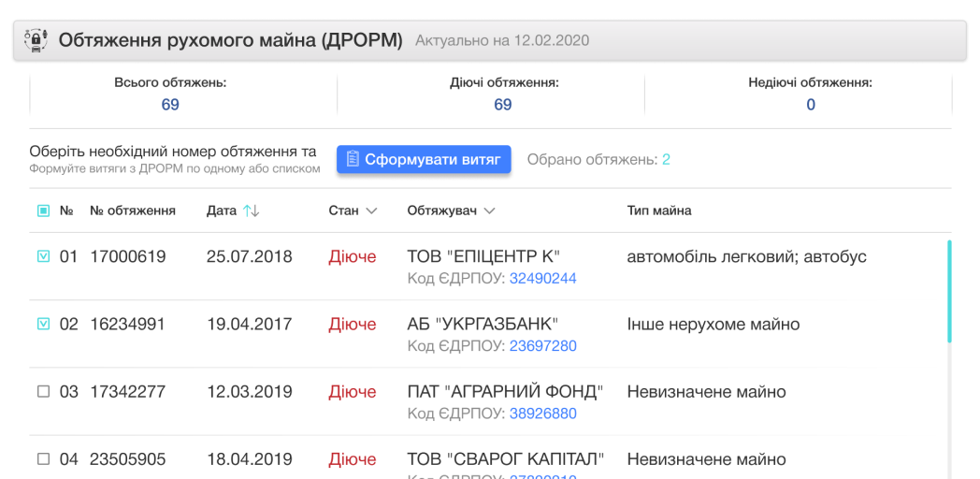The height and width of the screenshot is (479, 980).
Task: Uncheck the checkbox for row 02
Action: [43, 324]
